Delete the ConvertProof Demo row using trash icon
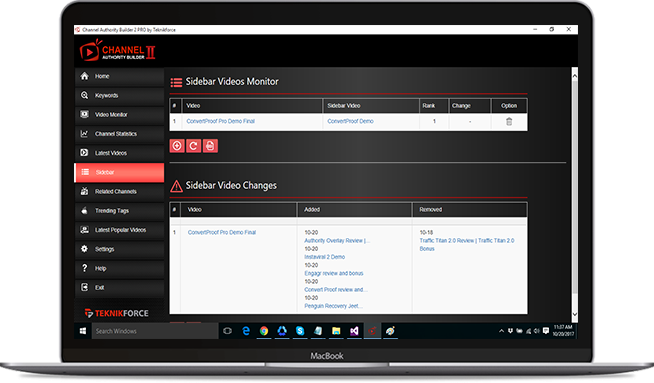Screen dimensions: 654x383 (x=509, y=121)
